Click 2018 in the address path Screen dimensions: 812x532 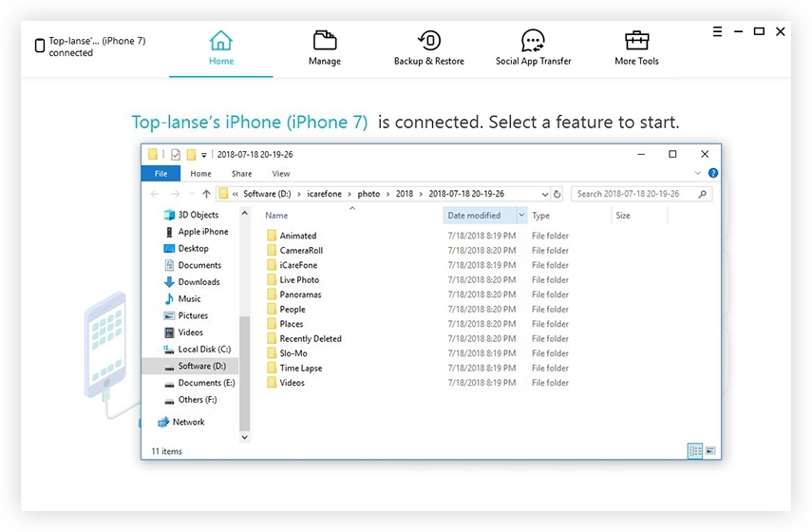(405, 194)
